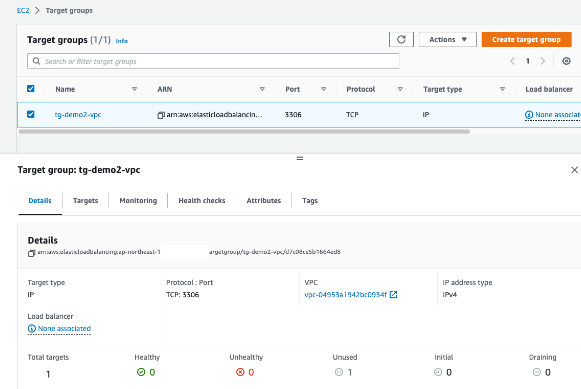Click the search target groups field
This screenshot has width=581, height=389.
[x=213, y=61]
